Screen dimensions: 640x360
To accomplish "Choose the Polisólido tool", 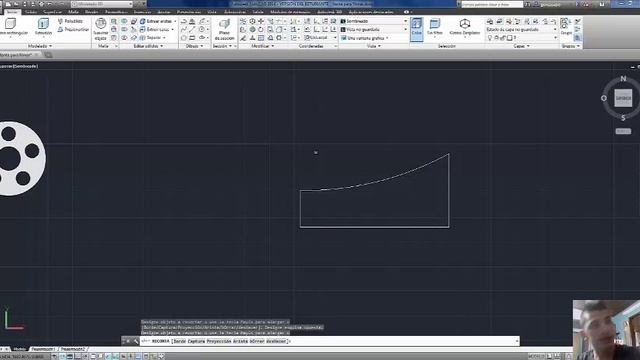I will [70, 21].
